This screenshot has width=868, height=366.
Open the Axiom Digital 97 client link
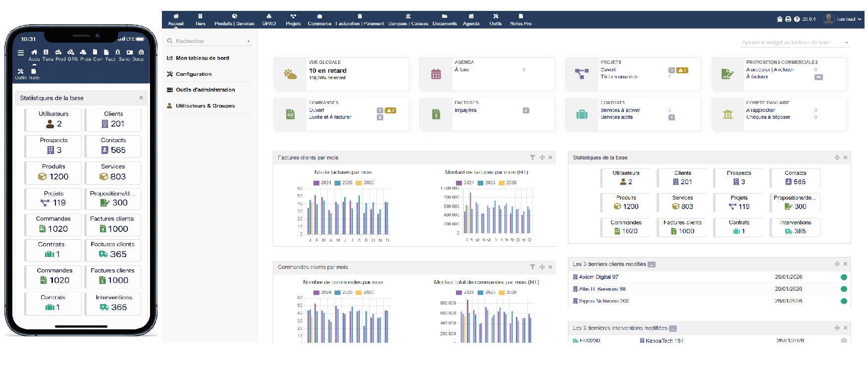tap(598, 277)
